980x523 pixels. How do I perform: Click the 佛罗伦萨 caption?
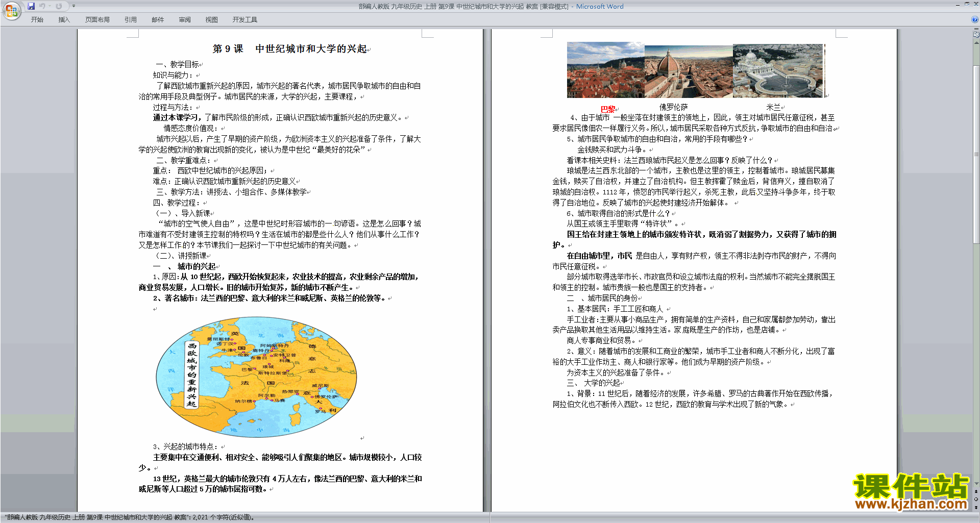coord(673,107)
